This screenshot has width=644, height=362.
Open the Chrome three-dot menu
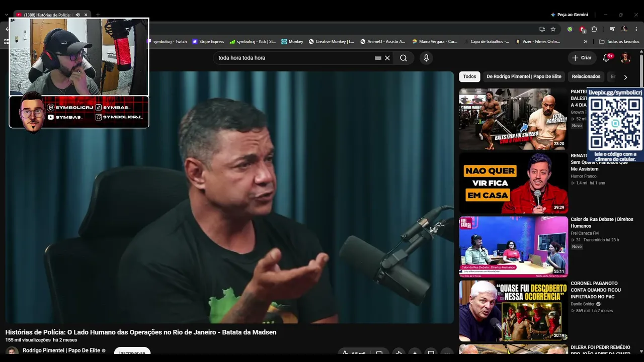pos(636,29)
